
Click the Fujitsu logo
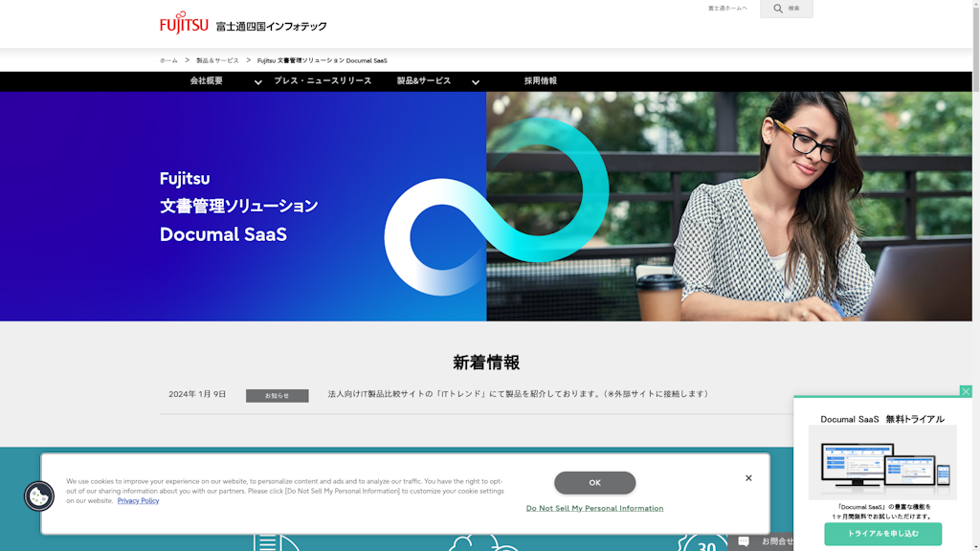pos(184,22)
